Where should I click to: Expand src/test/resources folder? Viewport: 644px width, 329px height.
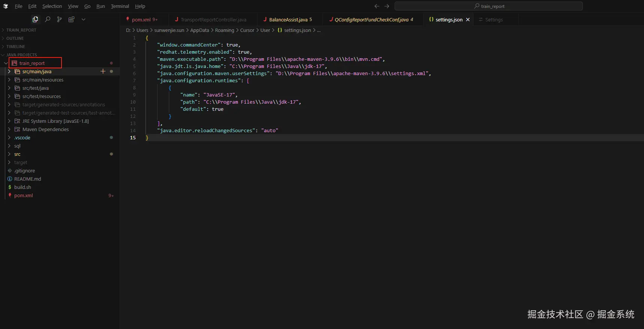pos(9,96)
